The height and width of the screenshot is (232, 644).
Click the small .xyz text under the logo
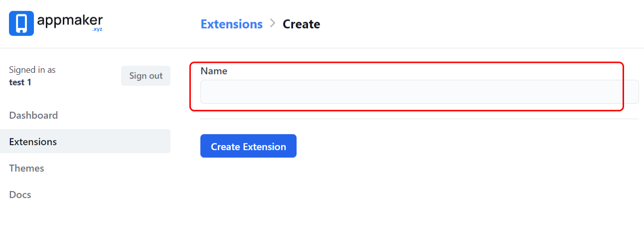(x=97, y=30)
